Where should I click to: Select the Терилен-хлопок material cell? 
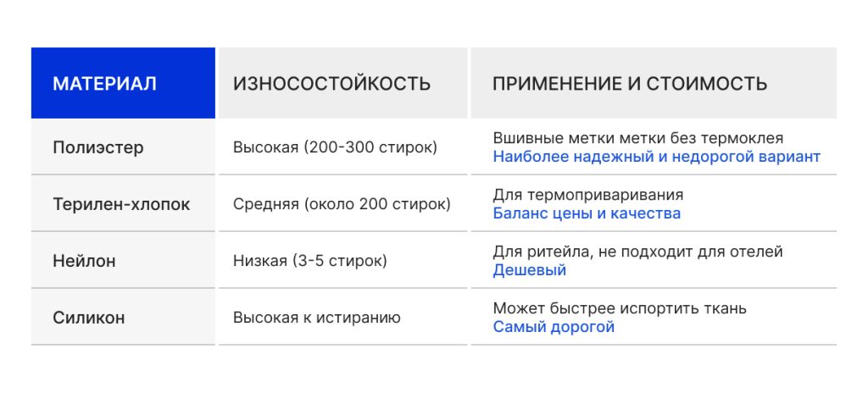tap(121, 204)
